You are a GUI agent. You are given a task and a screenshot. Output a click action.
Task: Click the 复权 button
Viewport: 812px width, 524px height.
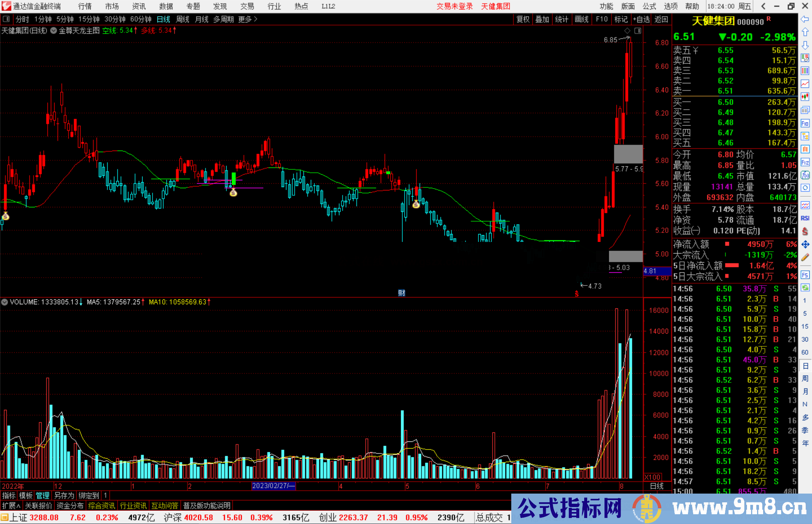(523, 19)
